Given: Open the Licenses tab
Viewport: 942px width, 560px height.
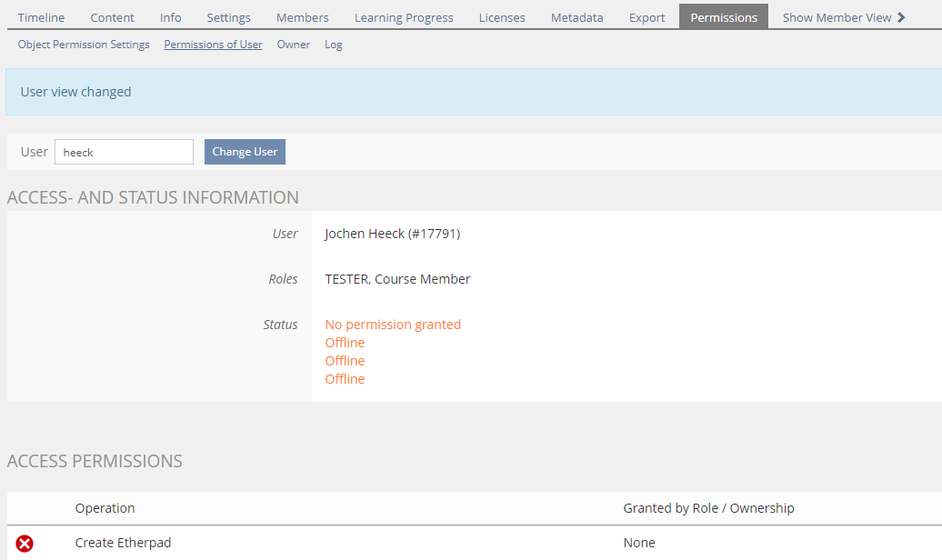Looking at the screenshot, I should (502, 17).
